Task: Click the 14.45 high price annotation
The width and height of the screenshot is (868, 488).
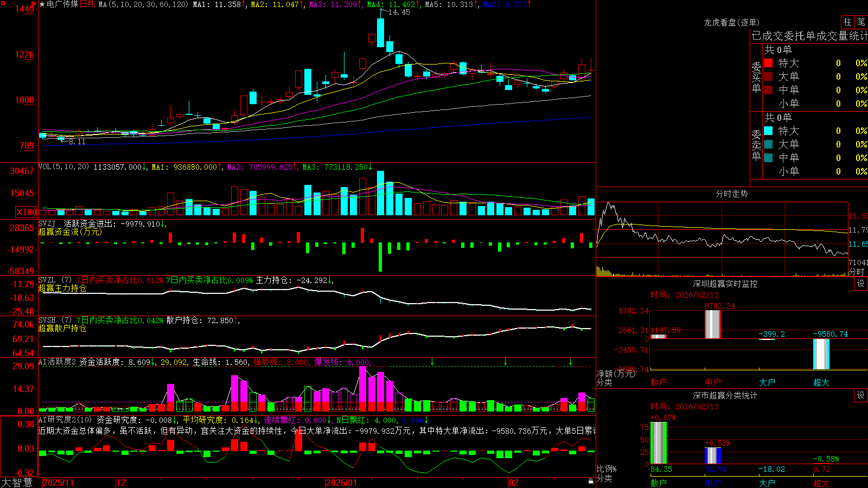Action: (x=399, y=12)
